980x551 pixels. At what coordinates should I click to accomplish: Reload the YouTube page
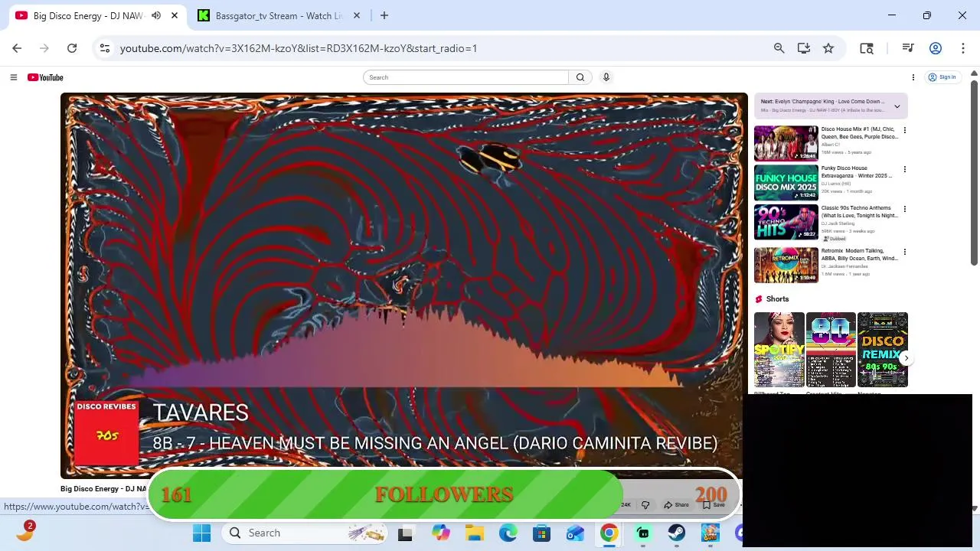tap(72, 48)
